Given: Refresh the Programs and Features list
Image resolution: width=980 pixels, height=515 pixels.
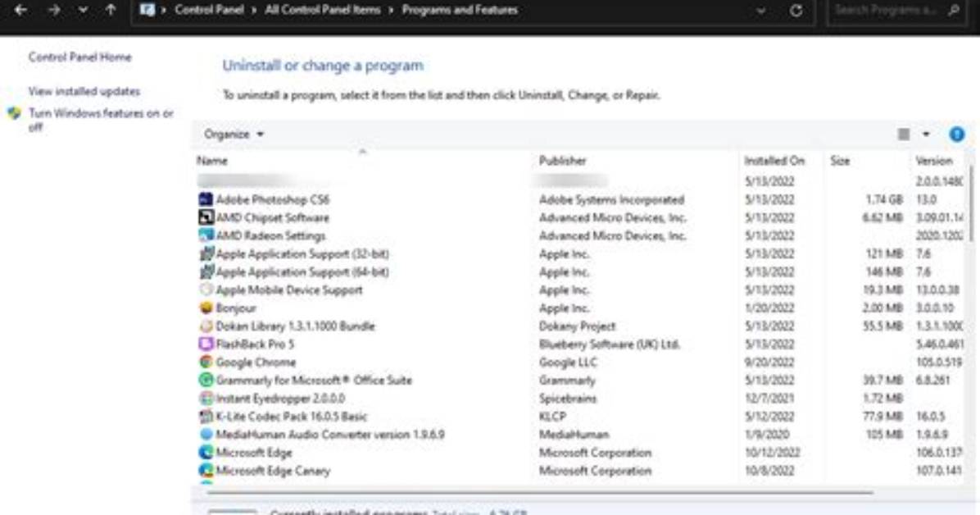Looking at the screenshot, I should pyautogui.click(x=796, y=11).
